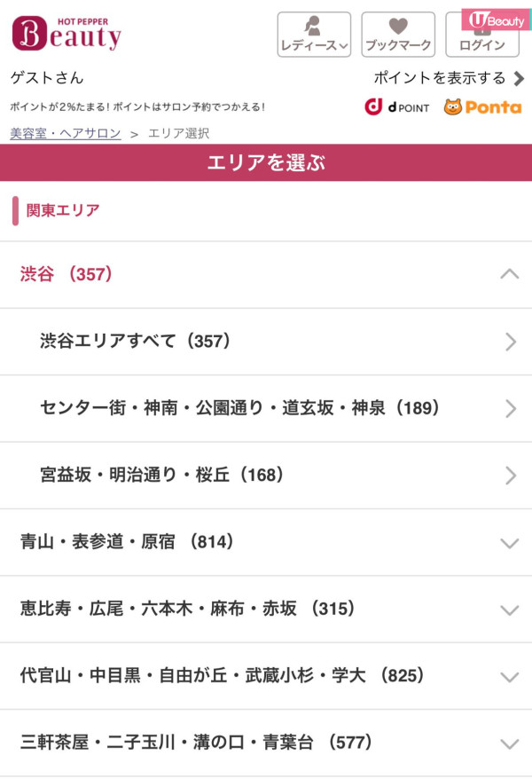The image size is (532, 779).
Task: Open the レディース gender selector
Action: (314, 35)
